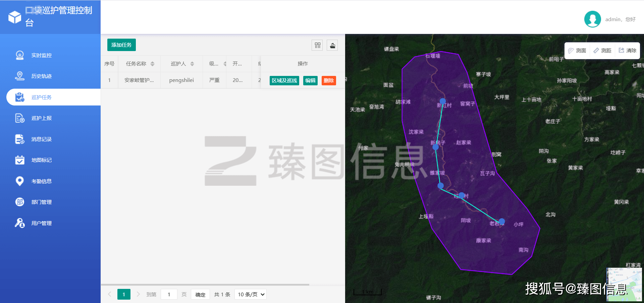This screenshot has height=303, width=644.
Task: Click the 部门管理 circle icon
Action: pyautogui.click(x=20, y=202)
